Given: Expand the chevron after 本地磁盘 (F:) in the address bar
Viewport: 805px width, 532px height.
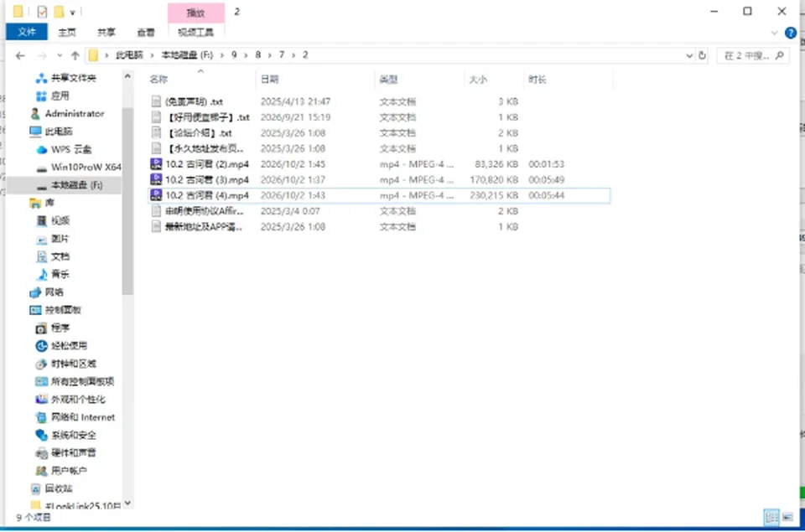Looking at the screenshot, I should [222, 55].
